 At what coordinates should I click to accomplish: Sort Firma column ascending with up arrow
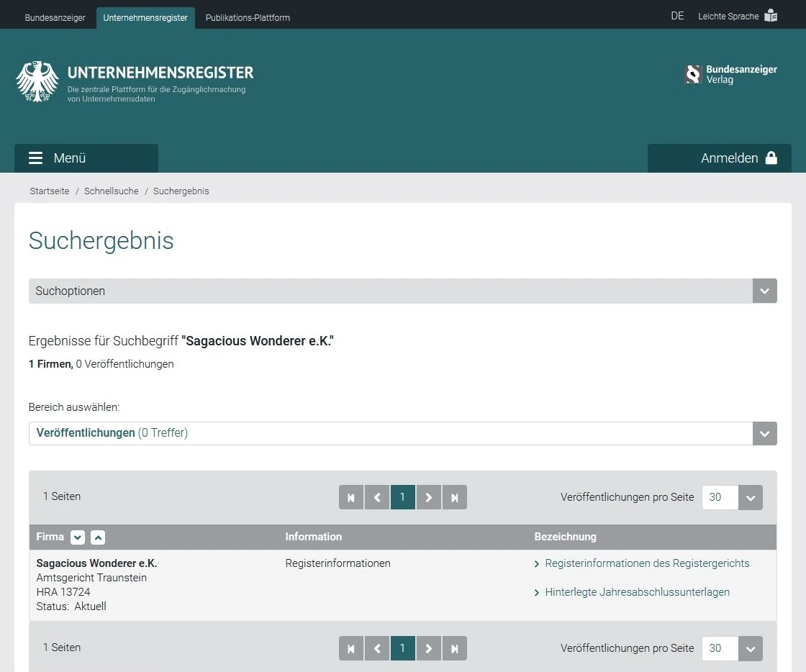point(98,537)
